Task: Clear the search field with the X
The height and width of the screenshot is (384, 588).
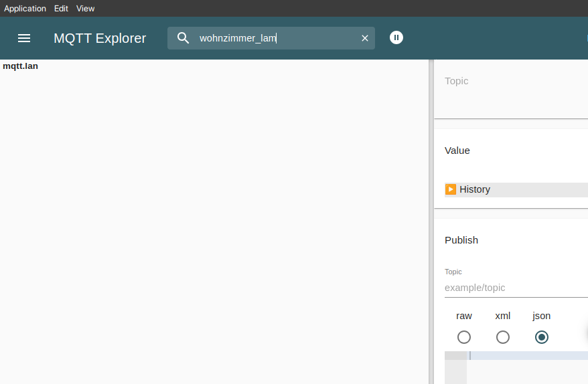Action: pos(365,38)
